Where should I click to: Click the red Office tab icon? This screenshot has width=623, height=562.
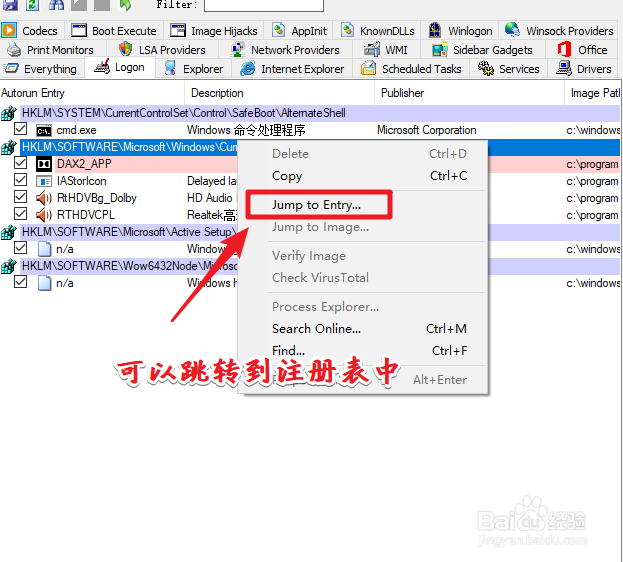tap(564, 49)
